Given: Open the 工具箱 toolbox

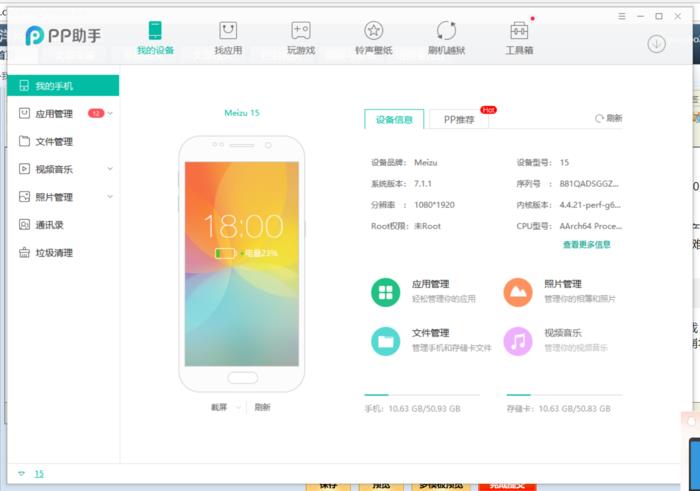Looking at the screenshot, I should [x=518, y=37].
